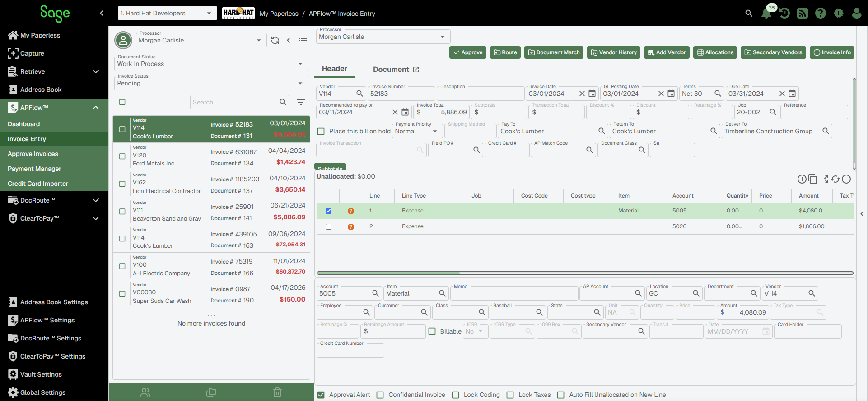Open Vendor History
This screenshot has height=401, width=868.
(x=614, y=52)
